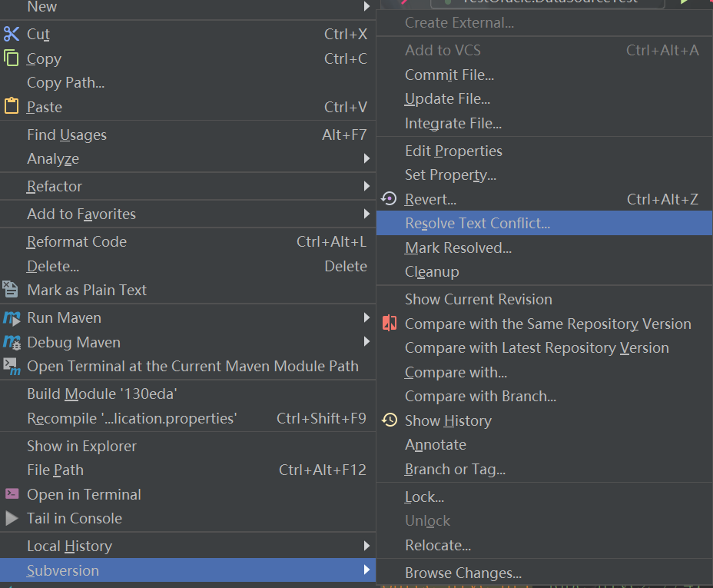Click the Open in Terminal icon
The image size is (713, 588).
pos(12,494)
